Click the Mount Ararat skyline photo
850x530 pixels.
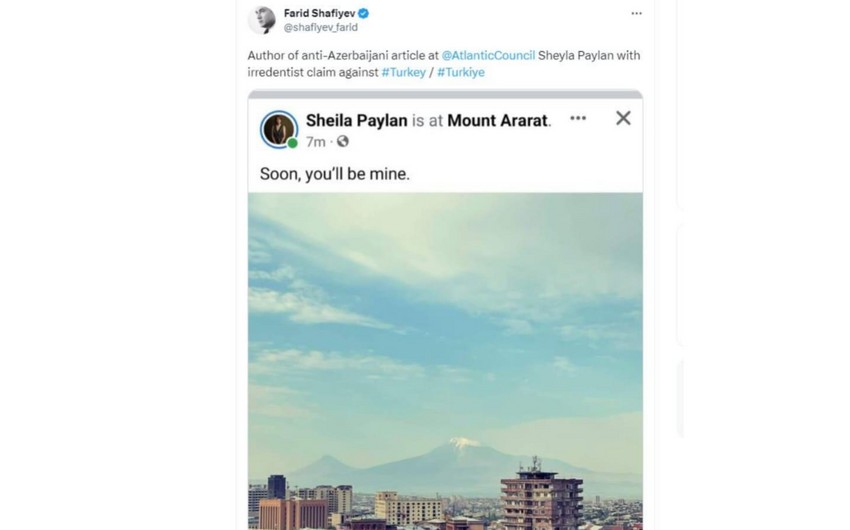[445, 330]
